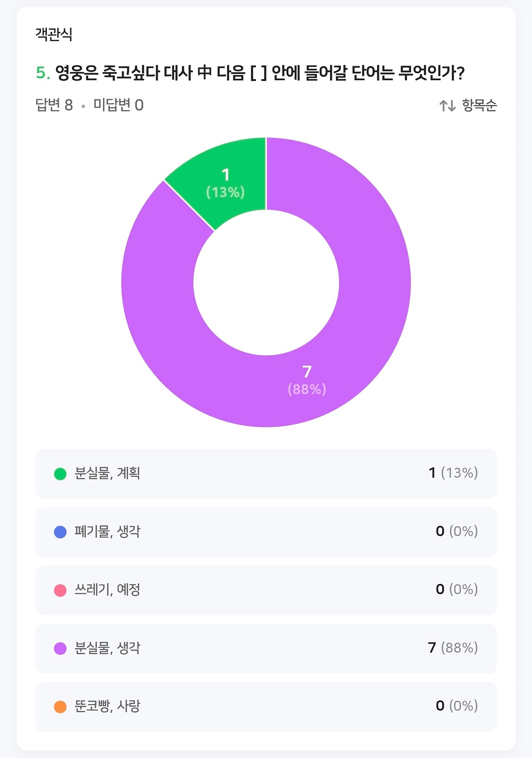Click the 7 (88%) count in list

(453, 648)
